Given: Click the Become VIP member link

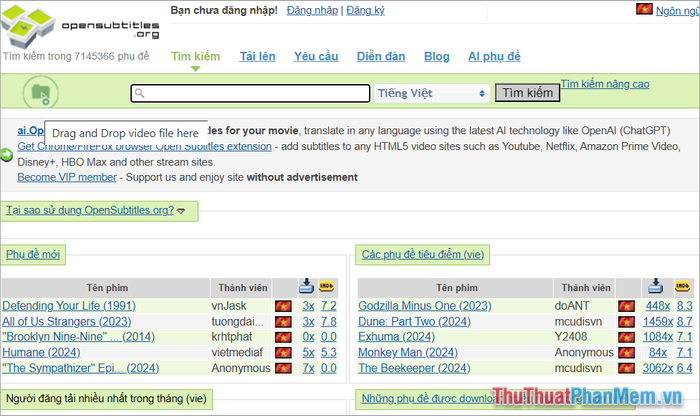Looking at the screenshot, I should click(67, 177).
